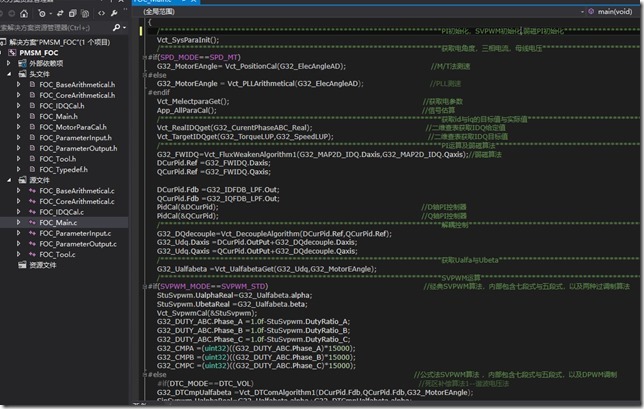Viewport: 644px width, 409px height.
Task: Expand FOC_BaseArithmetical.h node
Action: pos(18,85)
